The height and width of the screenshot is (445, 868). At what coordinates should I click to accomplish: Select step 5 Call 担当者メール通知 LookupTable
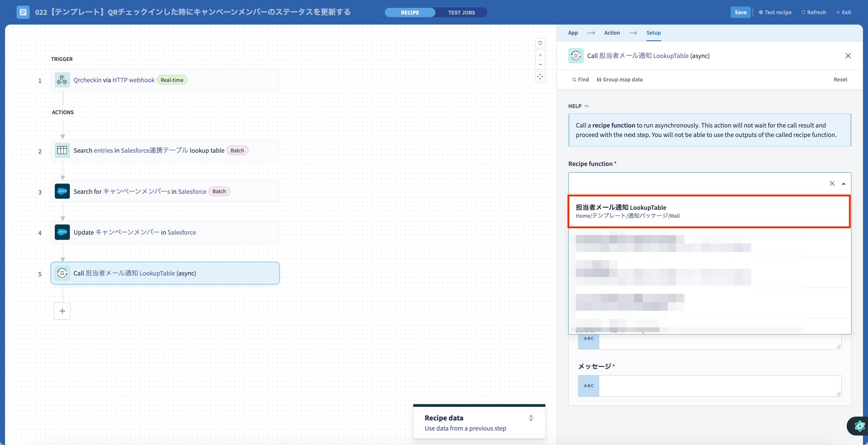pos(165,273)
